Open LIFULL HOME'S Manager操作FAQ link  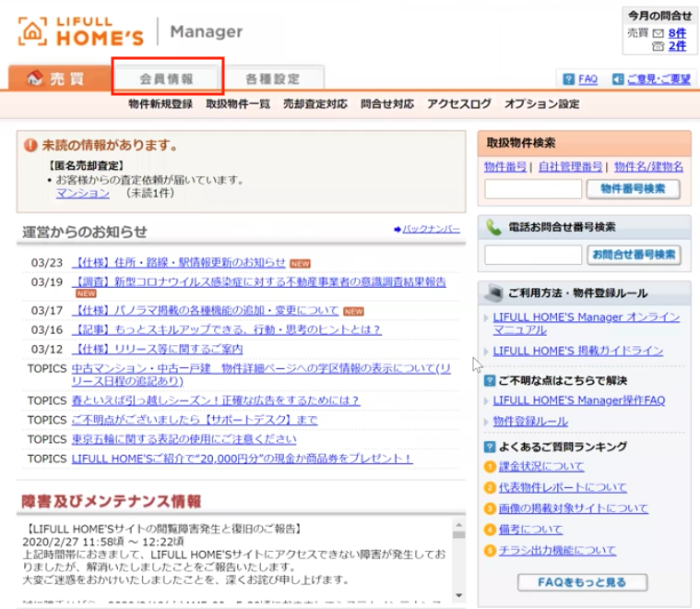579,400
